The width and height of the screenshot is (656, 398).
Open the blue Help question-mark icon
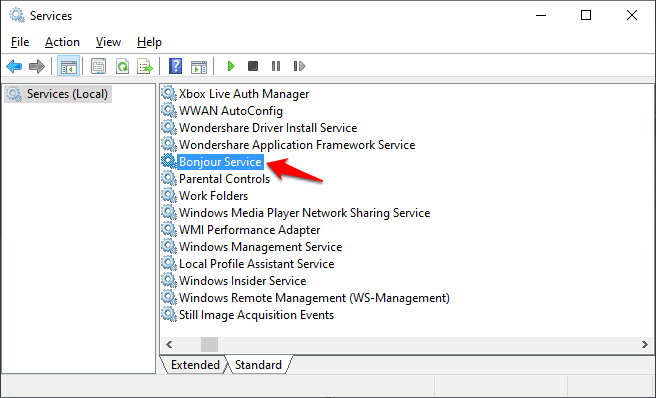tap(176, 66)
